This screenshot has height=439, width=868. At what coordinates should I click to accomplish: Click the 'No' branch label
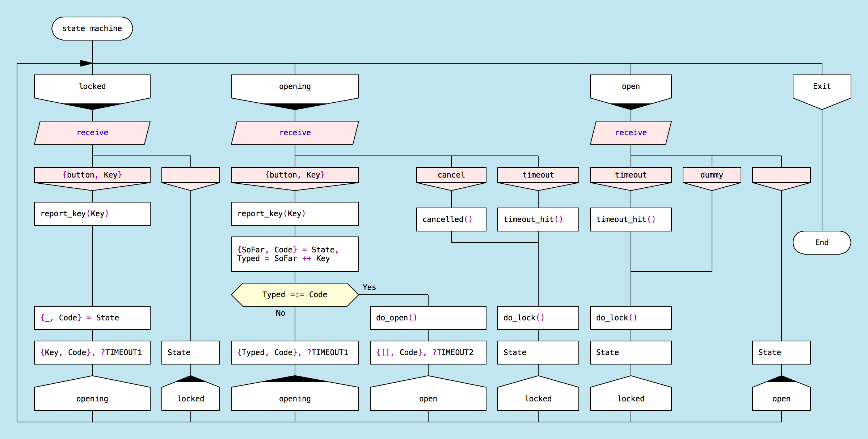280,313
